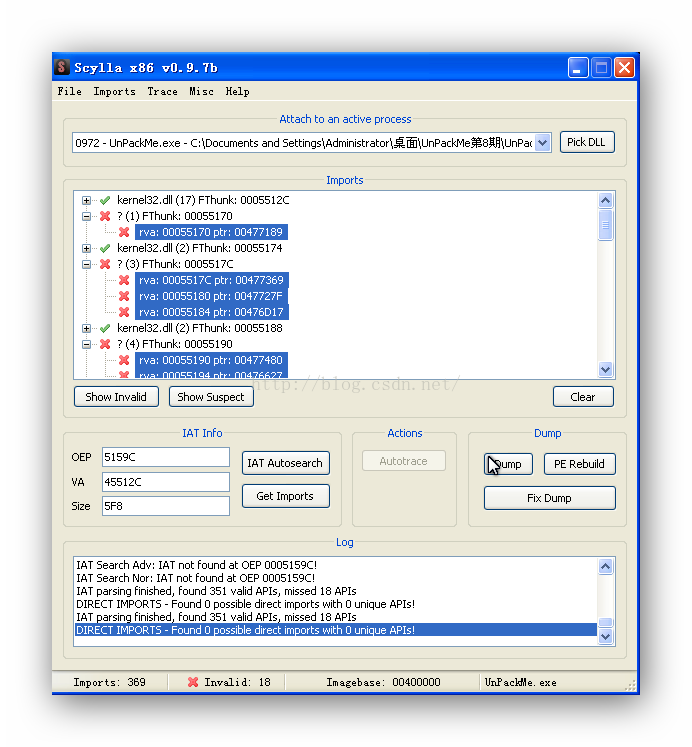Click green checkmark of kernel32.dll FThunk 00055188
This screenshot has height=747, width=692.
coord(105,328)
